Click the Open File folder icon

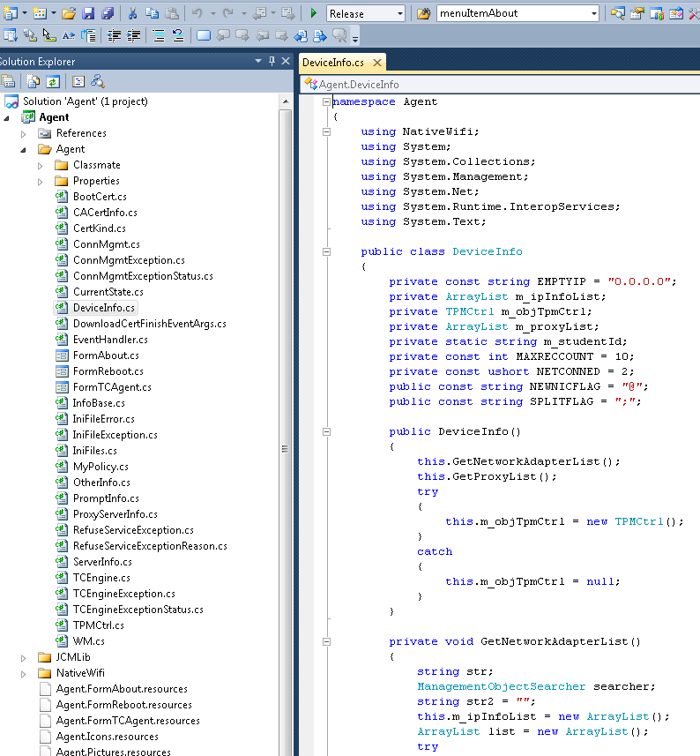(69, 13)
